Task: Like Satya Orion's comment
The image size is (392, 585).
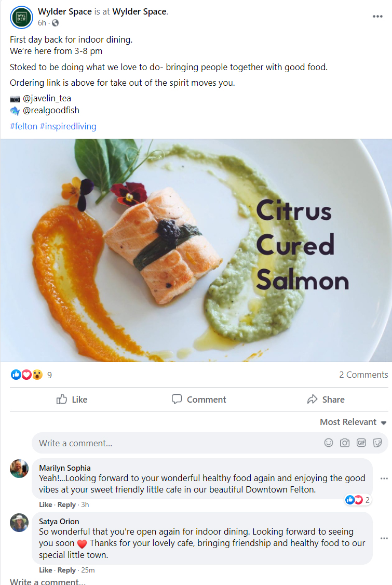Action: (x=45, y=570)
